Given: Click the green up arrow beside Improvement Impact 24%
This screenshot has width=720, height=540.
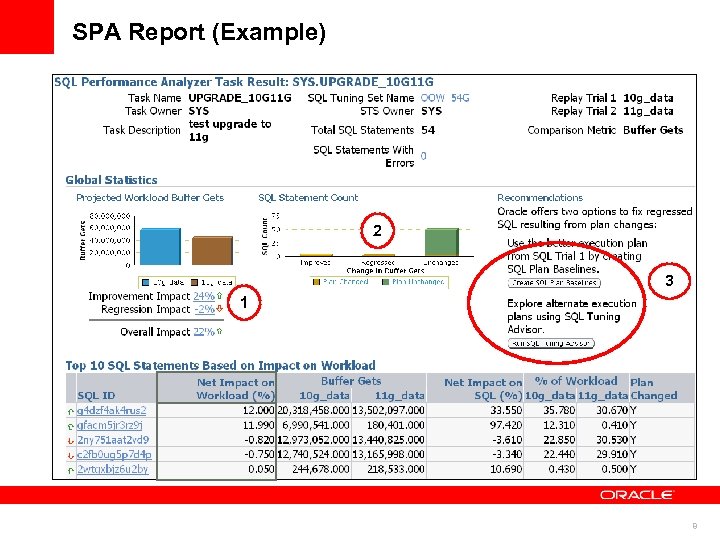Looking at the screenshot, I should (x=219, y=296).
